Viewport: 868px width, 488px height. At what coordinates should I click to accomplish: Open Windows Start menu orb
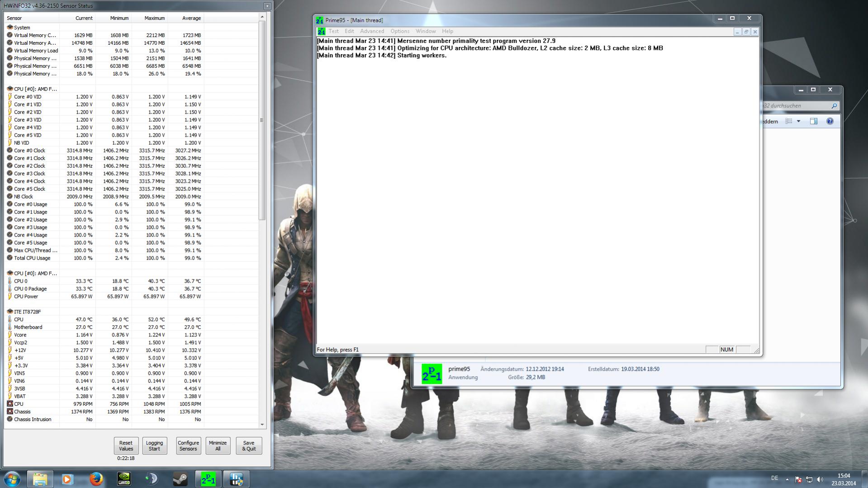pos(12,479)
